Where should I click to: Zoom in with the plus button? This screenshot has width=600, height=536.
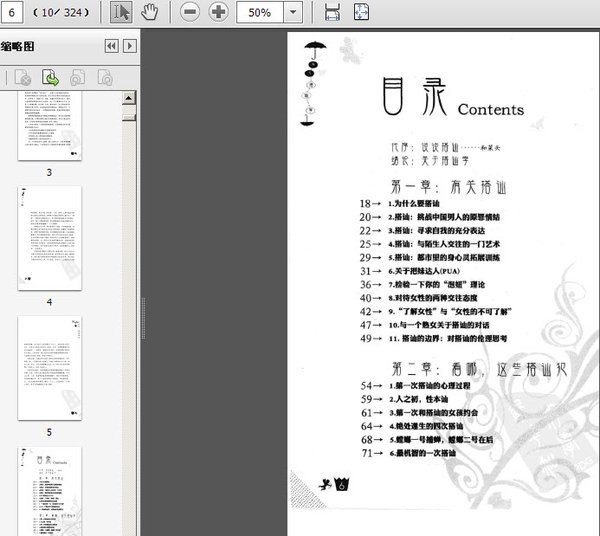(218, 12)
